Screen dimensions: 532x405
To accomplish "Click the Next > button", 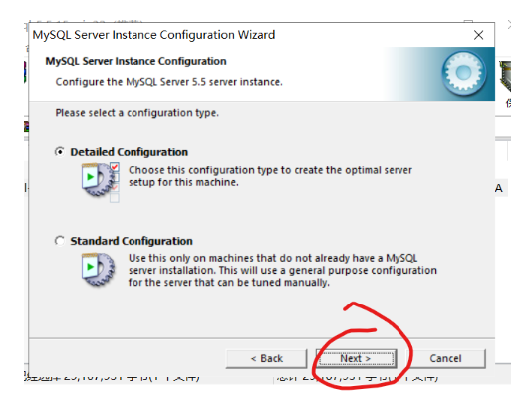I will click(356, 358).
